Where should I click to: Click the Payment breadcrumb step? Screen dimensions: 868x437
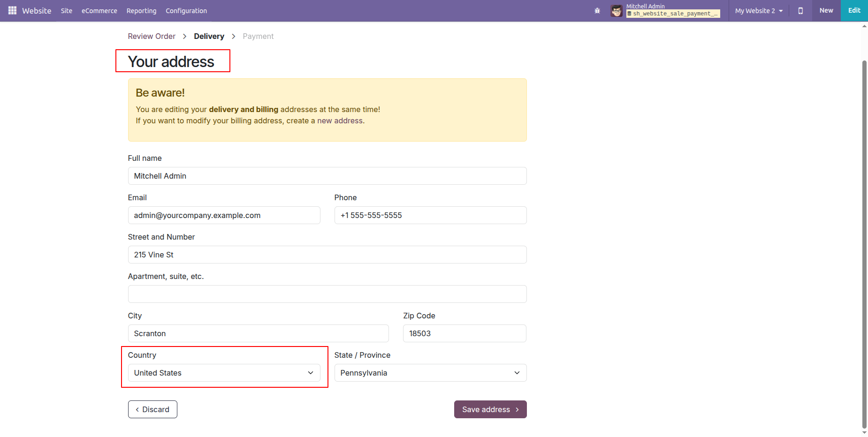click(258, 36)
